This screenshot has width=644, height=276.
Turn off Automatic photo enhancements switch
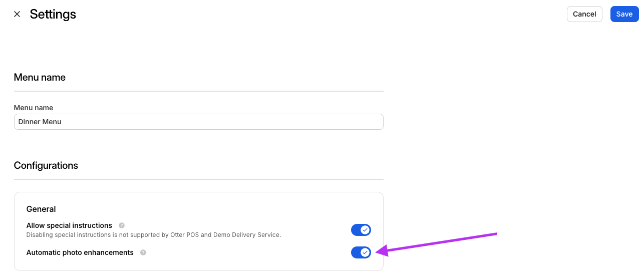click(x=361, y=252)
